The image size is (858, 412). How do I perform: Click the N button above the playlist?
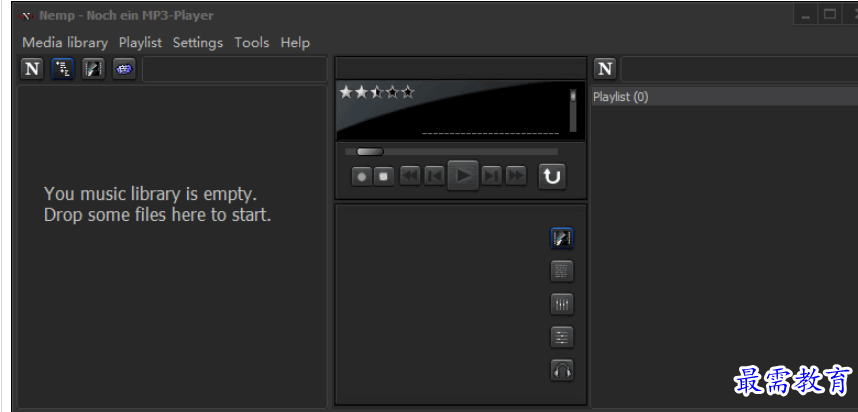(x=605, y=69)
